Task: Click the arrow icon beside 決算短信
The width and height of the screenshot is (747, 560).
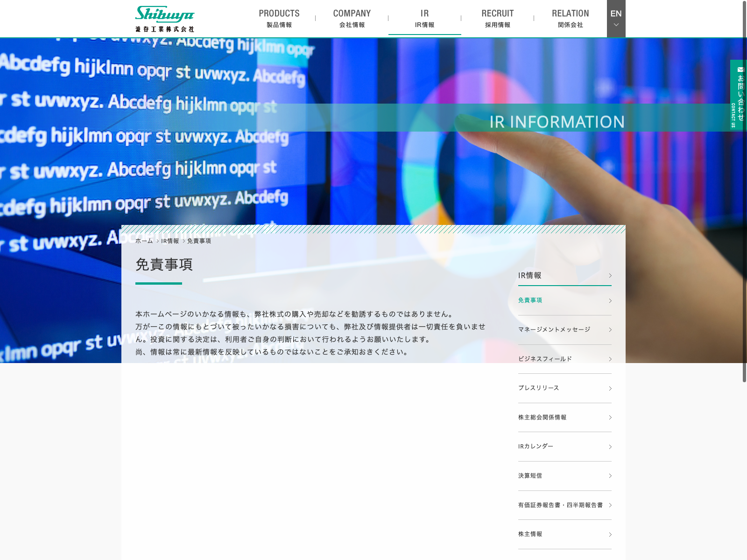Action: (x=610, y=476)
